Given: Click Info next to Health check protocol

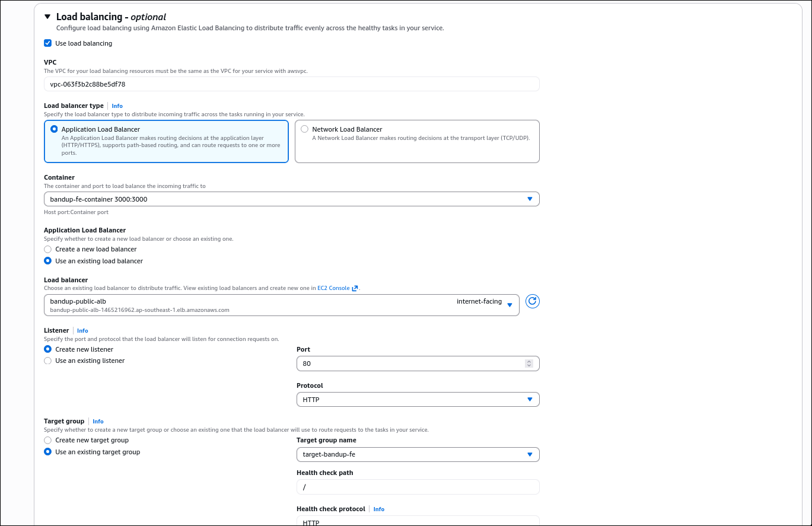Looking at the screenshot, I should [378, 509].
